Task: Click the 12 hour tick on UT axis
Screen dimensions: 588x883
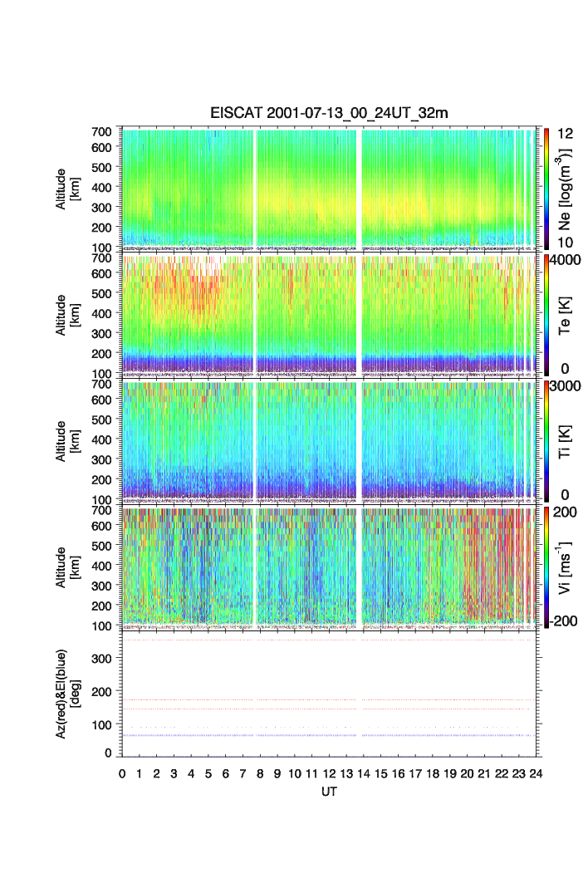Action: pos(329,773)
